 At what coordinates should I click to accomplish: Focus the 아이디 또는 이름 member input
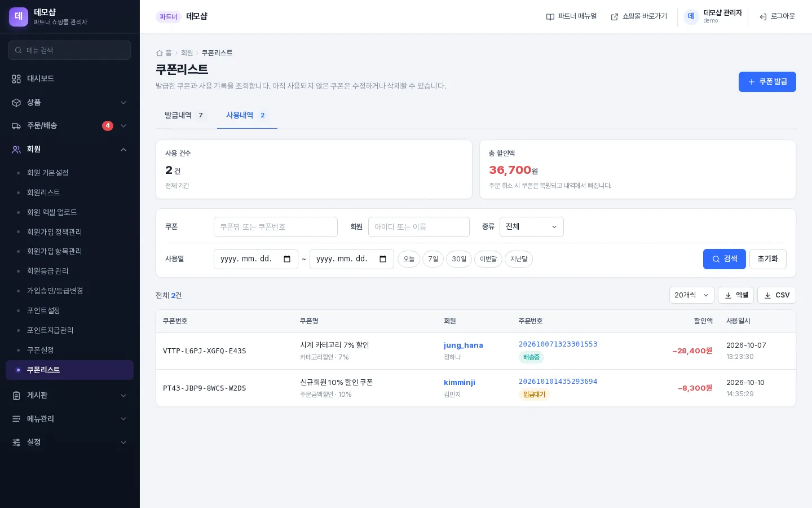coord(419,227)
